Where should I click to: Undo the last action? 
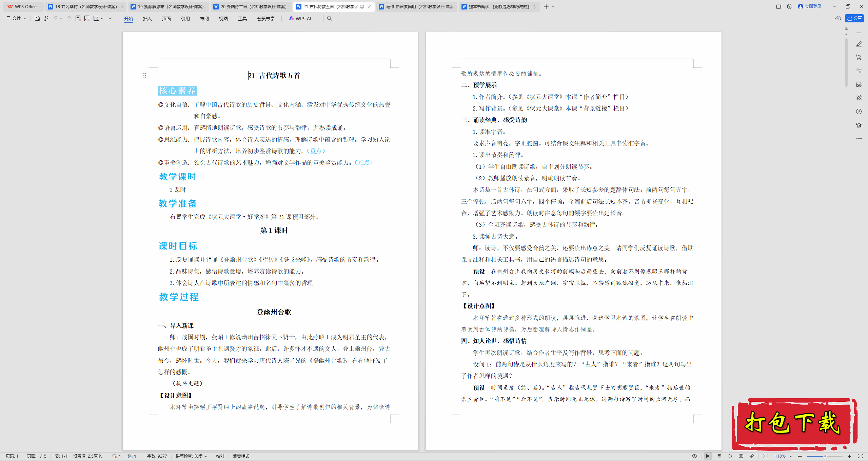pos(55,18)
